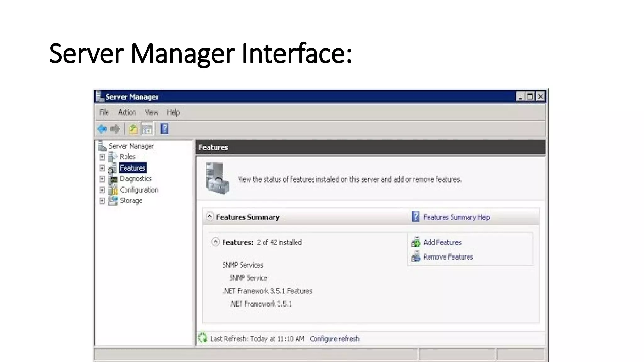The image size is (644, 362).
Task: Click the Last Refresh: Today at 11:10 AM text
Action: pos(257,339)
